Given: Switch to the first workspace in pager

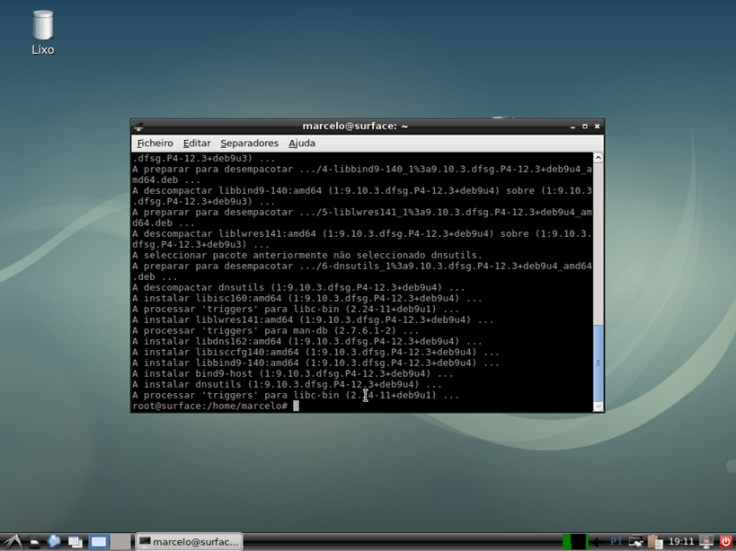Looking at the screenshot, I should pos(99,541).
